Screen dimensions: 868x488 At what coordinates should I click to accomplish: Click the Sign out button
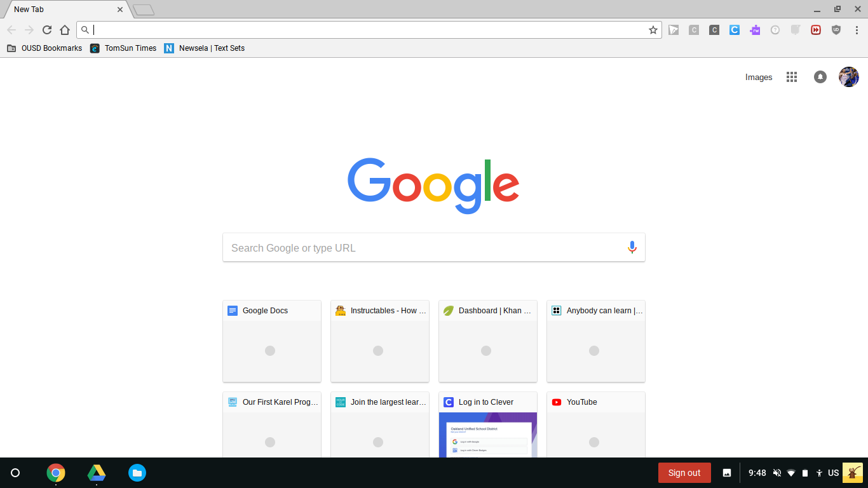point(684,473)
